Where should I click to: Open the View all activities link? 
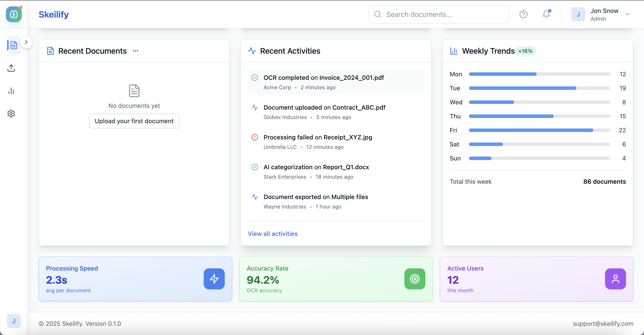[272, 234]
